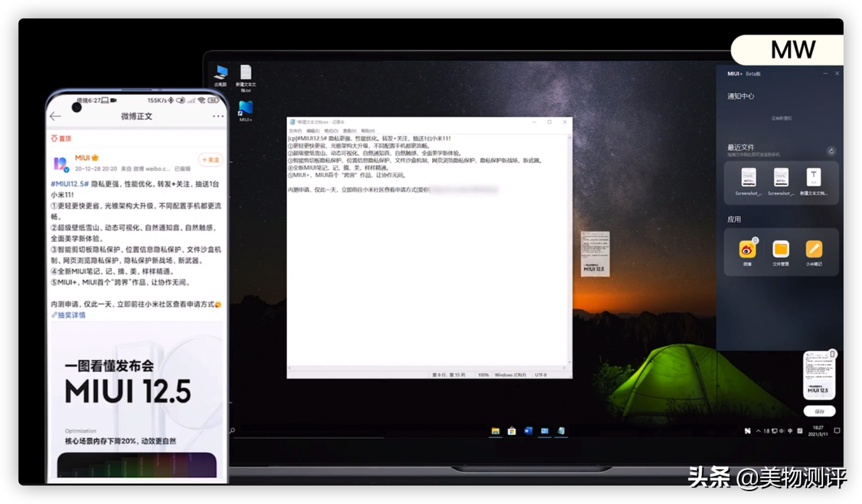Open File Explorer from the taskbar
Image resolution: width=862 pixels, height=504 pixels.
pyautogui.click(x=496, y=431)
